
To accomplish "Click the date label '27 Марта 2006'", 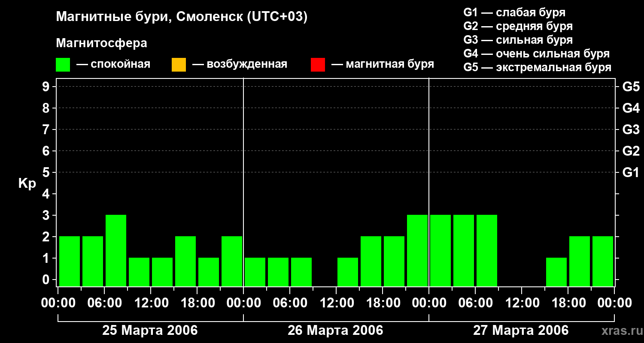I will pyautogui.click(x=521, y=330).
